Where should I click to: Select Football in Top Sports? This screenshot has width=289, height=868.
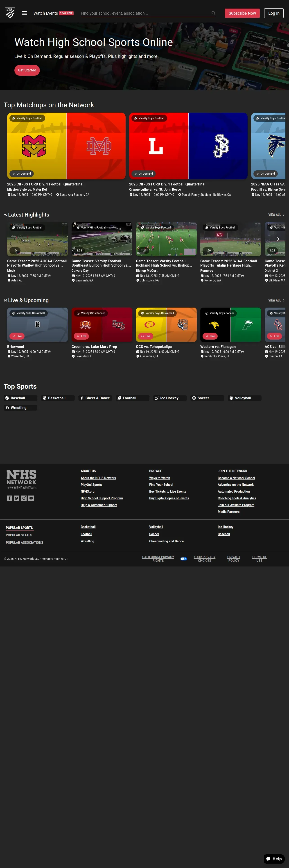coord(133,398)
